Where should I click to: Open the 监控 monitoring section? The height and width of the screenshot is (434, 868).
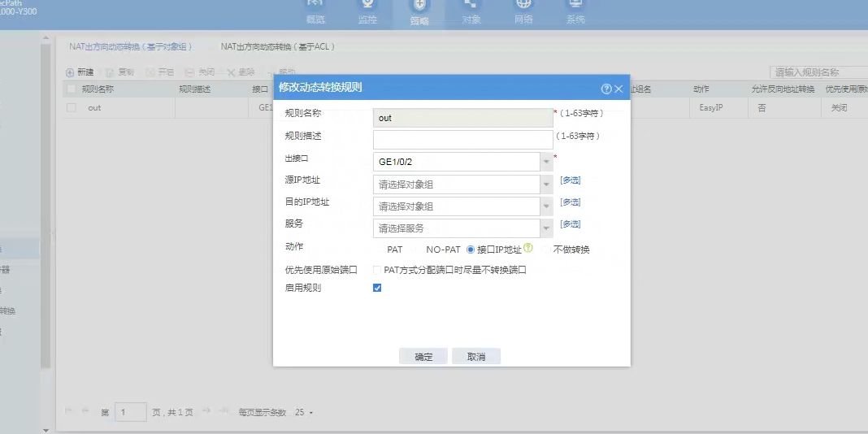click(x=367, y=12)
